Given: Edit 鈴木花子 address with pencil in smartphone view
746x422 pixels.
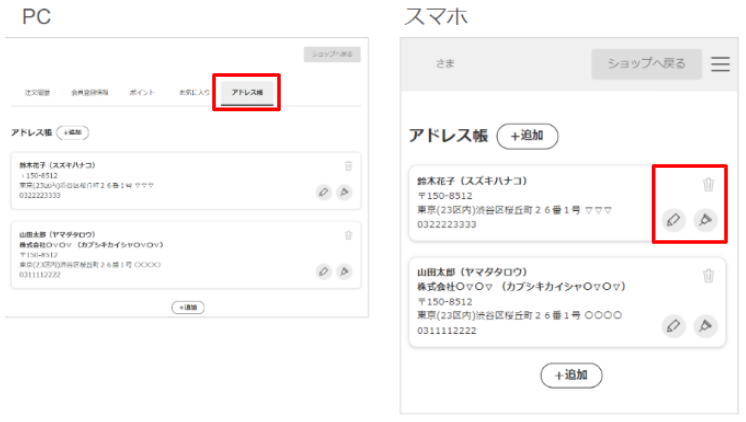Looking at the screenshot, I should click(x=673, y=220).
